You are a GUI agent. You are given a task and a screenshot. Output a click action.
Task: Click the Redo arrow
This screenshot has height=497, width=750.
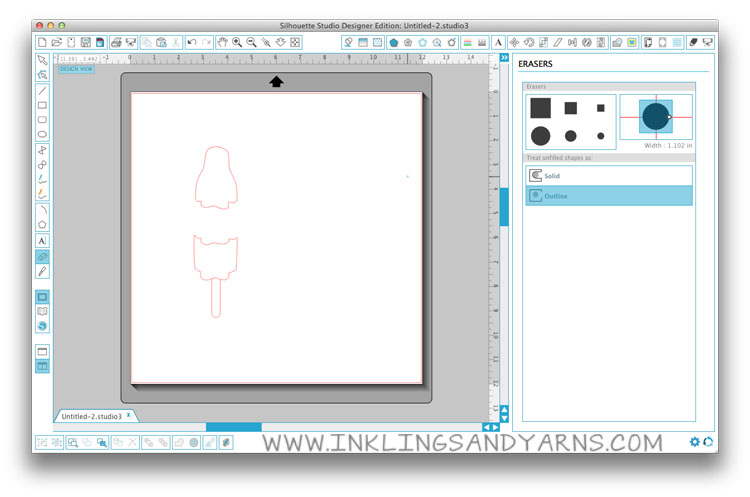click(207, 42)
